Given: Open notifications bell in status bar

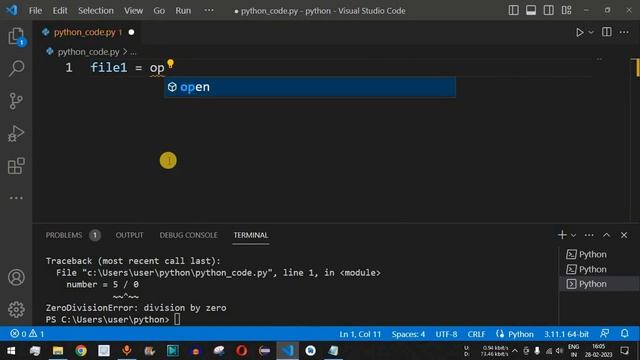Looking at the screenshot, I should click(x=624, y=333).
